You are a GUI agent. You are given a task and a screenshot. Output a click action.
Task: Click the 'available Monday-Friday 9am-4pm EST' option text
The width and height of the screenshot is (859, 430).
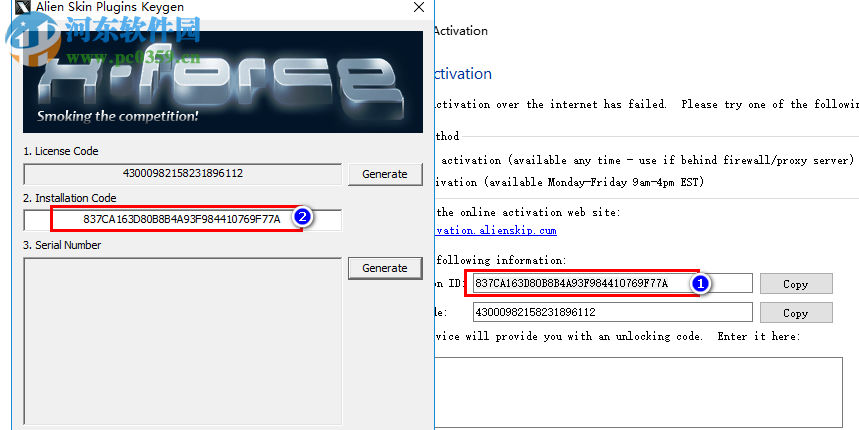pos(593,182)
